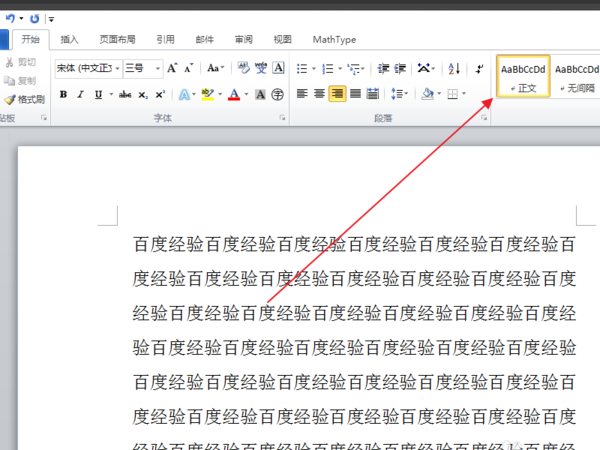Open the Borders dropdown arrow
Screen dimensions: 600x450
[x=464, y=93]
